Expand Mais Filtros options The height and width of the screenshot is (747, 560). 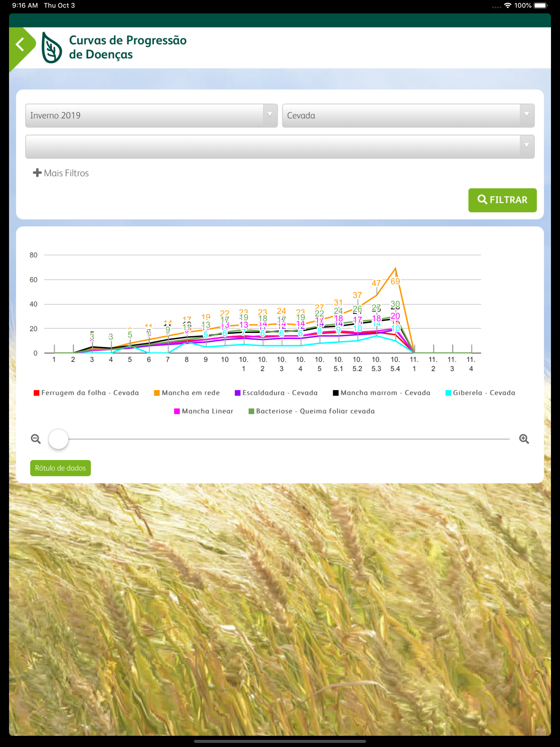click(x=61, y=173)
